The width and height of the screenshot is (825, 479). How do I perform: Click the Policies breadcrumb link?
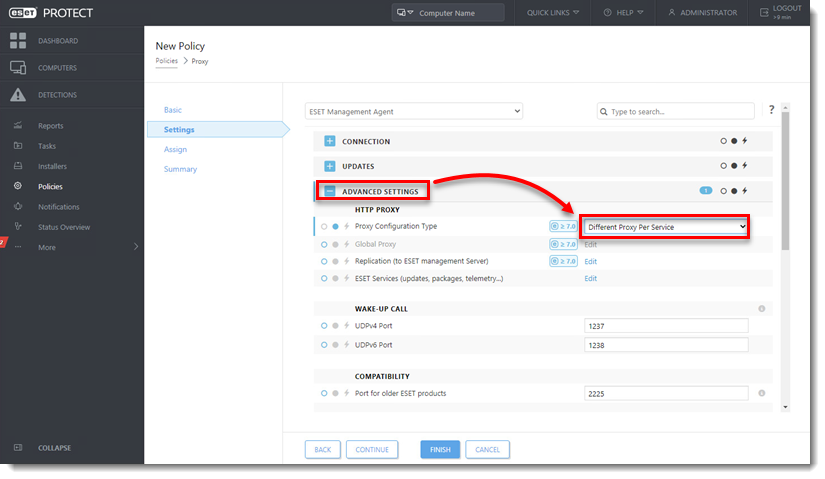click(166, 61)
